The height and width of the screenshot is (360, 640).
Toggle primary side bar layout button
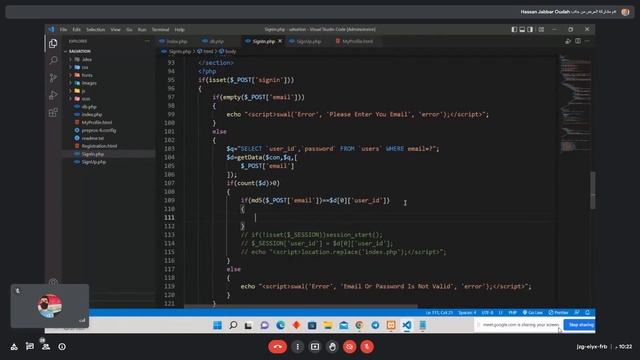click(x=514, y=29)
